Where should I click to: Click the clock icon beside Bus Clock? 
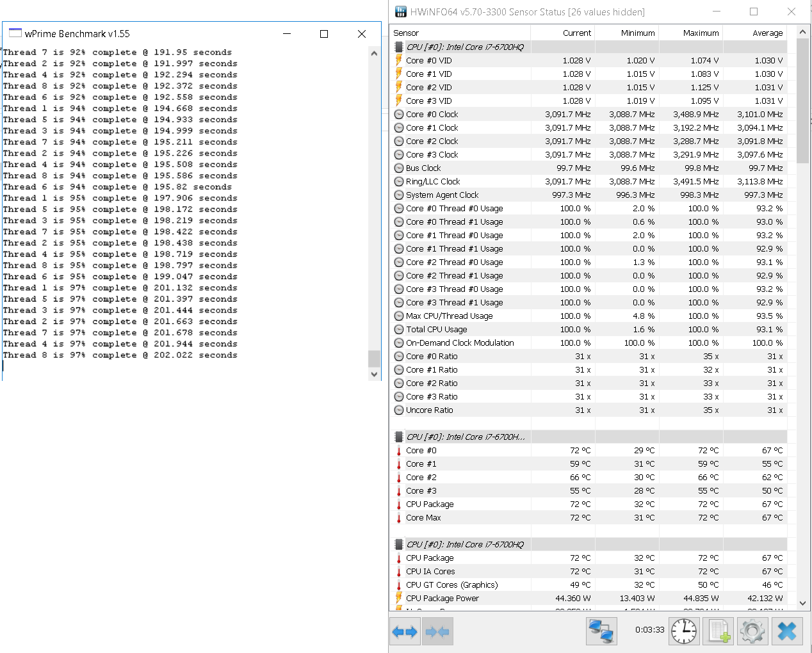[399, 168]
